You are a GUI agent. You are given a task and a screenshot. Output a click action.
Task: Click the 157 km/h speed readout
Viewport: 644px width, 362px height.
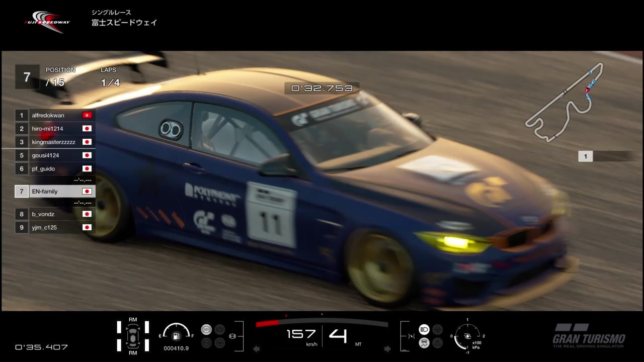click(x=301, y=334)
